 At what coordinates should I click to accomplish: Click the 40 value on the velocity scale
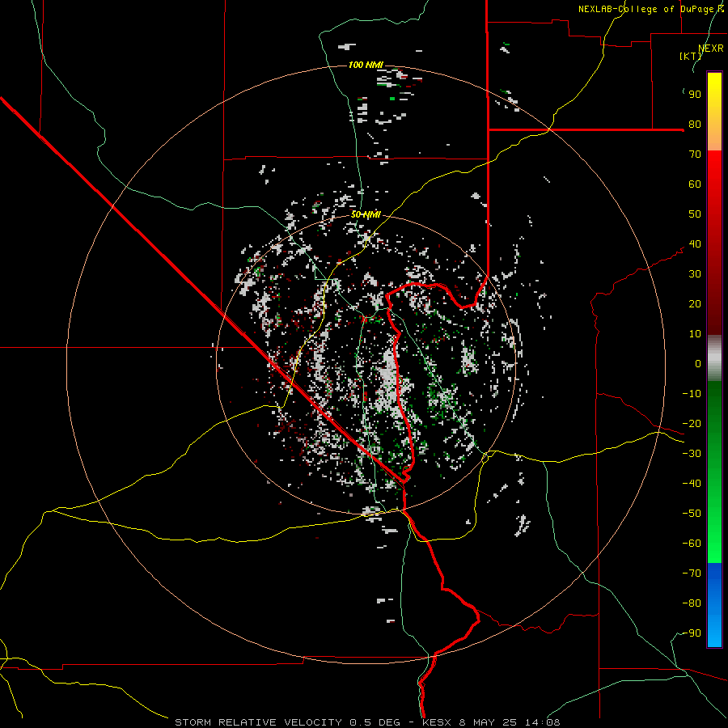(x=695, y=244)
